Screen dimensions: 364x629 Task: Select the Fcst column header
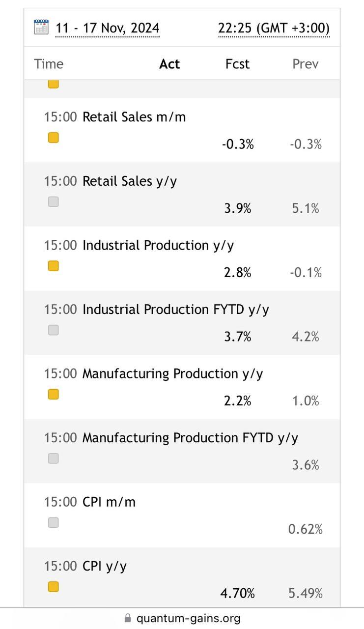[237, 64]
